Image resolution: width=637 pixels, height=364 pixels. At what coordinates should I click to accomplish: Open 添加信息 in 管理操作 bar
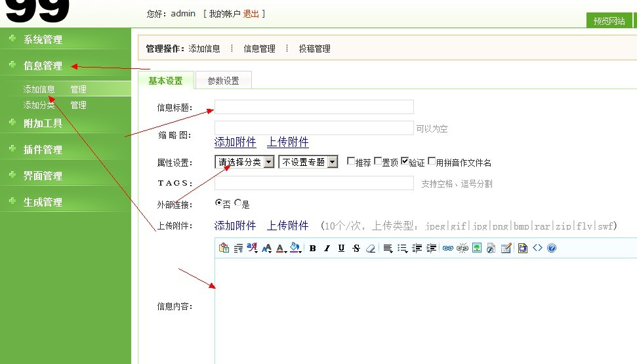[x=204, y=49]
